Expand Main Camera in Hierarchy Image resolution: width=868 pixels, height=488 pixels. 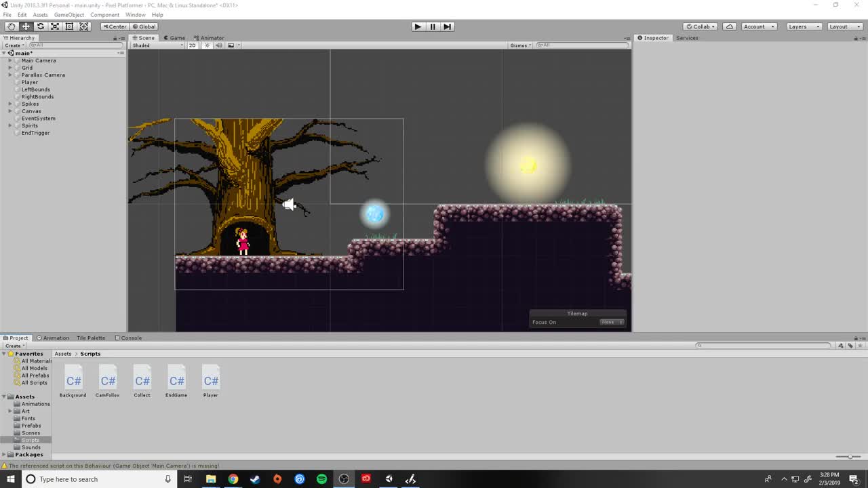10,60
